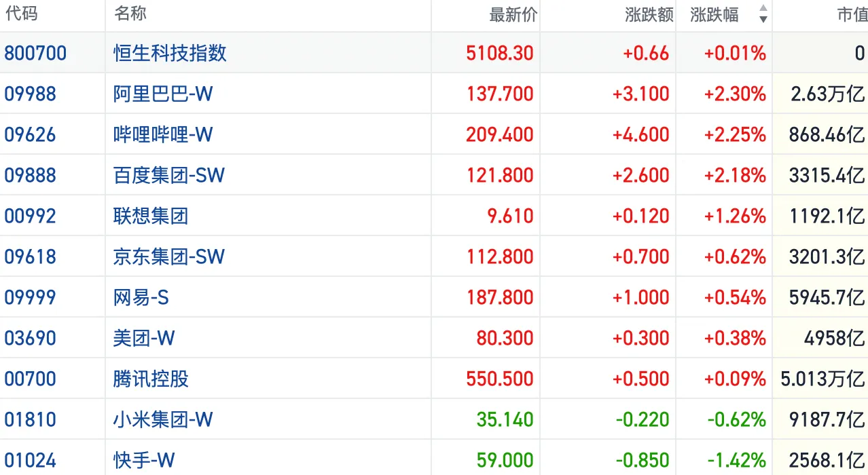Click the sort arrows beside 涨跌幅
868x475 pixels.
[x=763, y=14]
